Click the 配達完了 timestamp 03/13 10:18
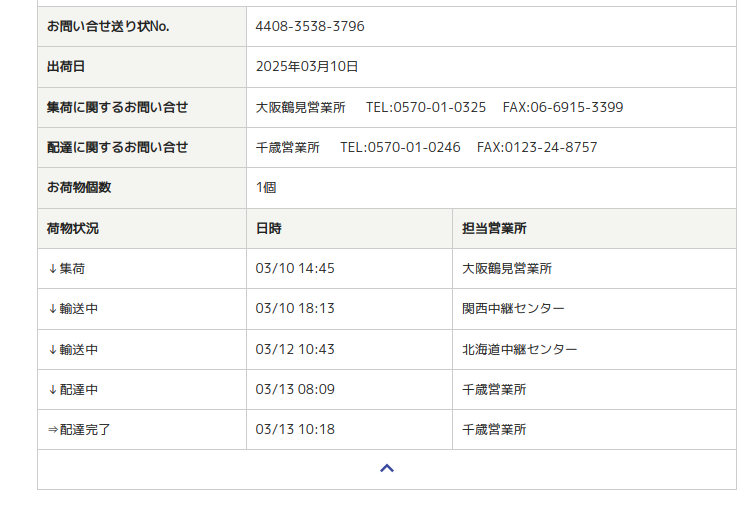The width and height of the screenshot is (753, 515). click(295, 429)
